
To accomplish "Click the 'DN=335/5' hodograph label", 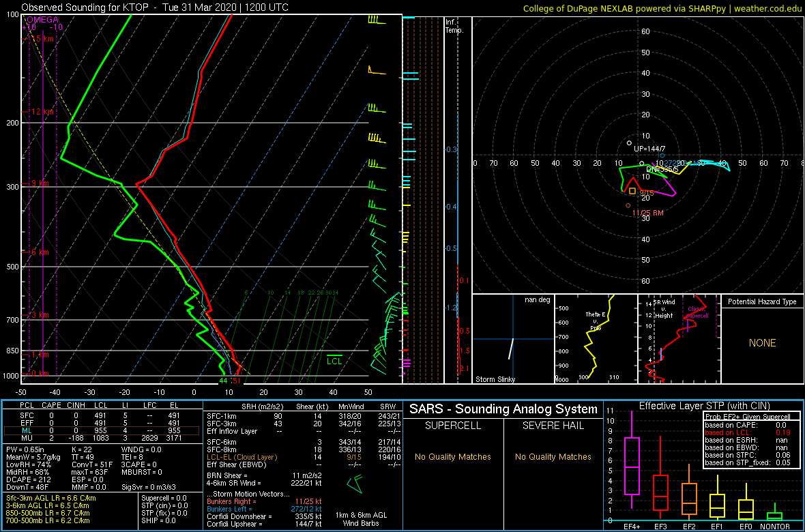I will coord(661,169).
